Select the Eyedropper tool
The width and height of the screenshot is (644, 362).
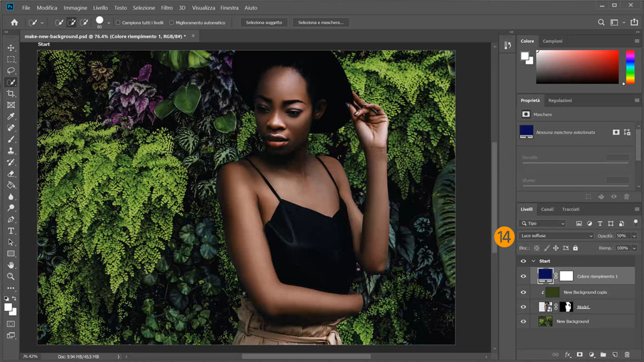[11, 116]
